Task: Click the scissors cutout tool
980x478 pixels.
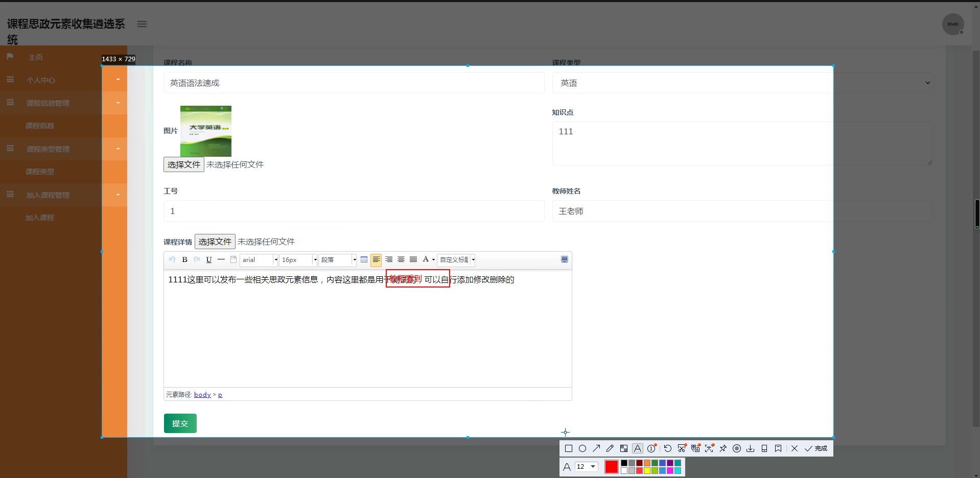Action: 682,448
